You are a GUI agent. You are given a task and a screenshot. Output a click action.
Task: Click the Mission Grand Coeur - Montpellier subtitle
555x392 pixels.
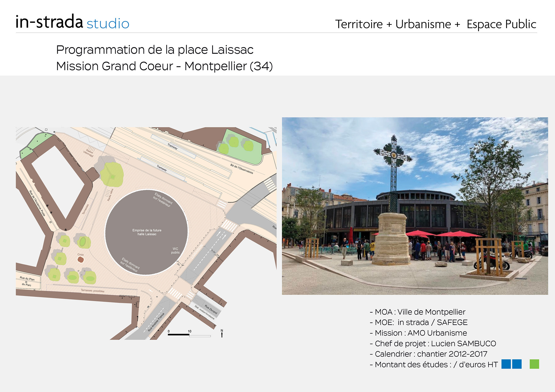[x=164, y=66]
